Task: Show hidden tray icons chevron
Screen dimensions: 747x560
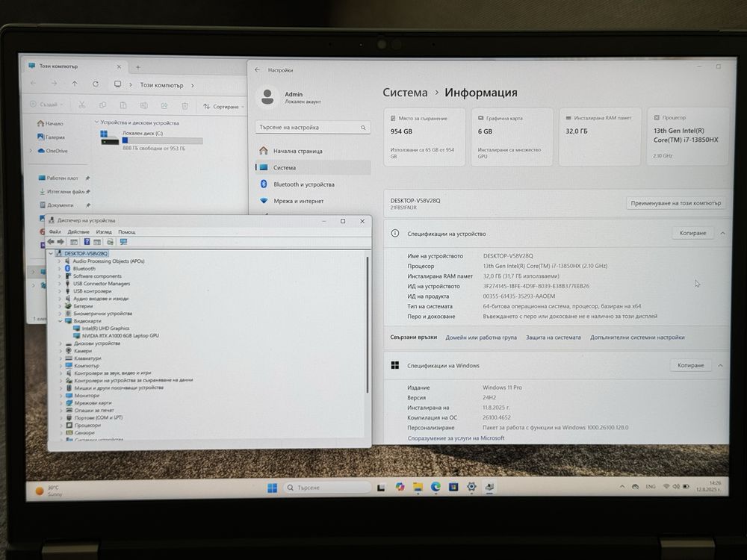Action: point(622,486)
